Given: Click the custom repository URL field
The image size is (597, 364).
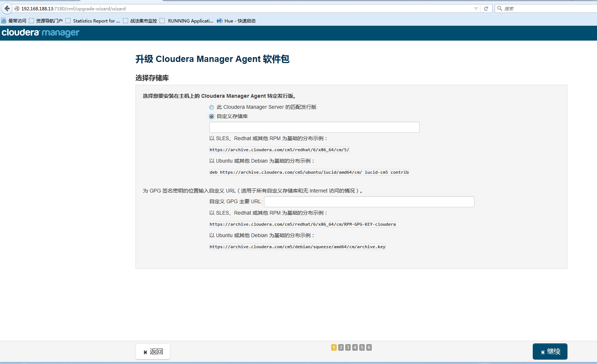Looking at the screenshot, I should coord(315,127).
